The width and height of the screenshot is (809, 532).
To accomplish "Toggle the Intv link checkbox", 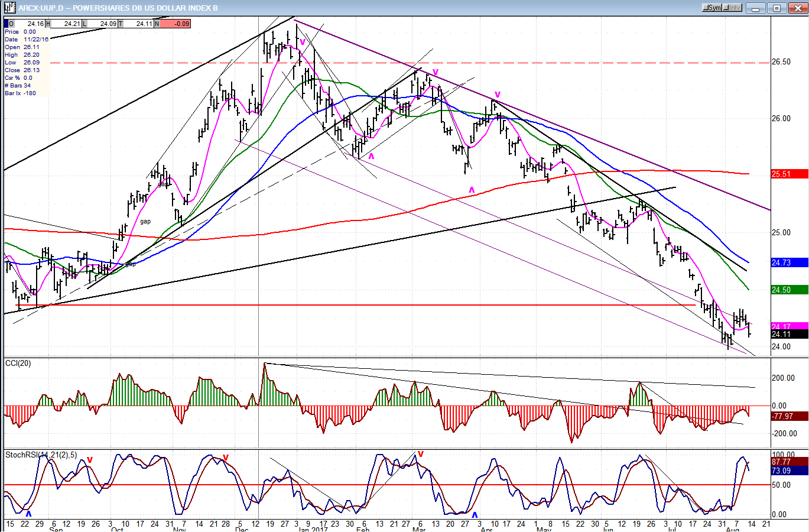I will point(732,8).
